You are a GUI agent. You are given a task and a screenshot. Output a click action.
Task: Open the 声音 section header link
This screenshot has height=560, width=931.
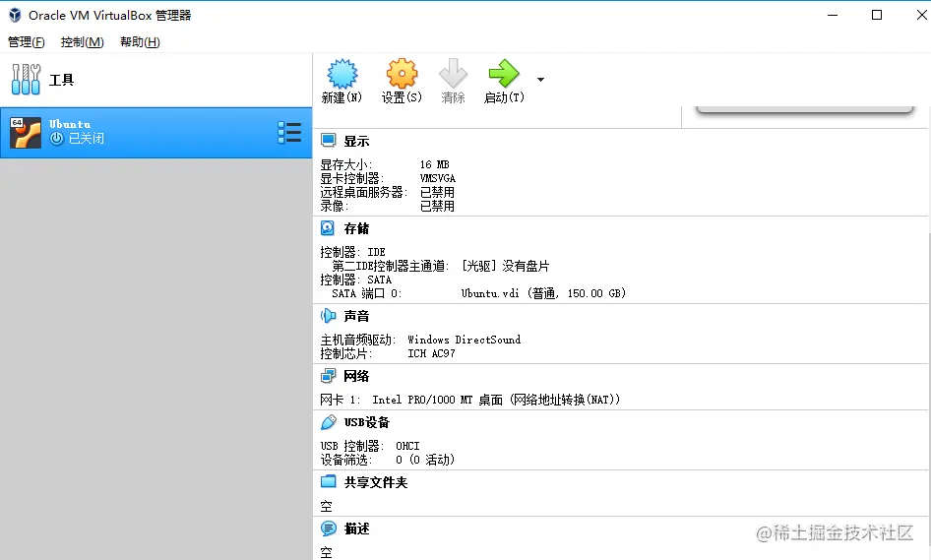tap(356, 316)
